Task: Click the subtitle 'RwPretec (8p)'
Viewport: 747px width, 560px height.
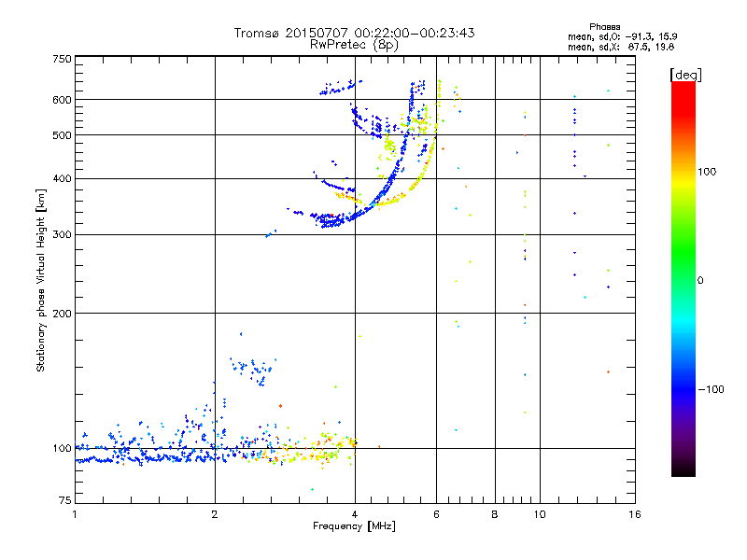Action: point(354,45)
